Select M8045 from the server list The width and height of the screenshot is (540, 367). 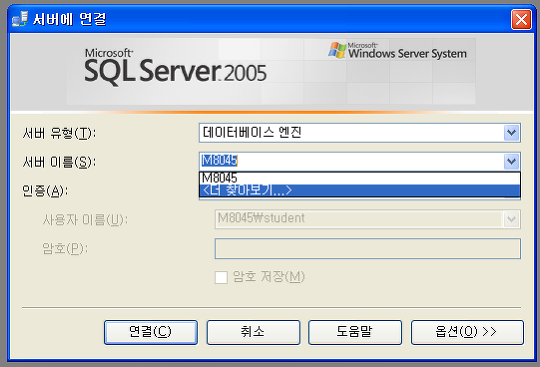[360, 178]
